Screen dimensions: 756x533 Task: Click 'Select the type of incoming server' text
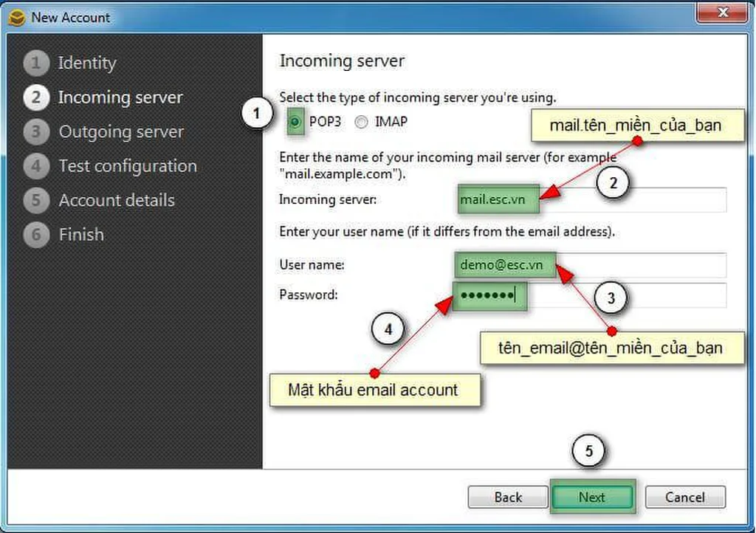click(418, 98)
